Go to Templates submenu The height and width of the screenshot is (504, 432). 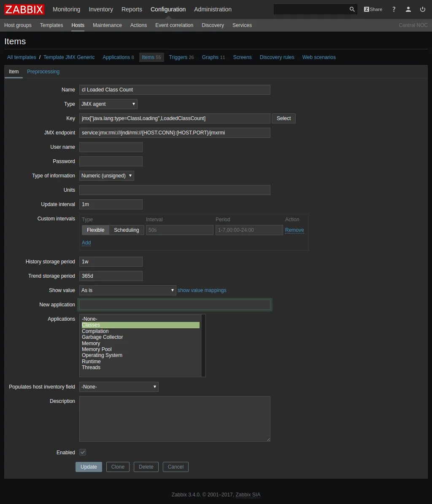(x=51, y=25)
